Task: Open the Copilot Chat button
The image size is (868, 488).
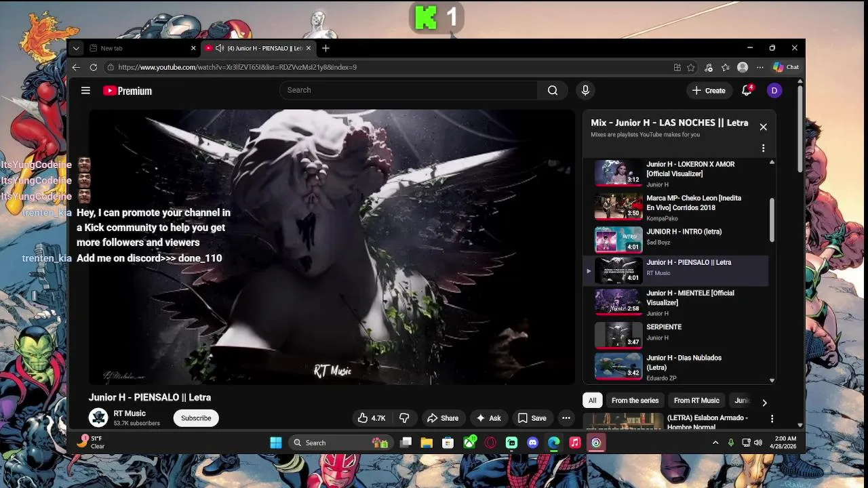Action: [x=786, y=67]
